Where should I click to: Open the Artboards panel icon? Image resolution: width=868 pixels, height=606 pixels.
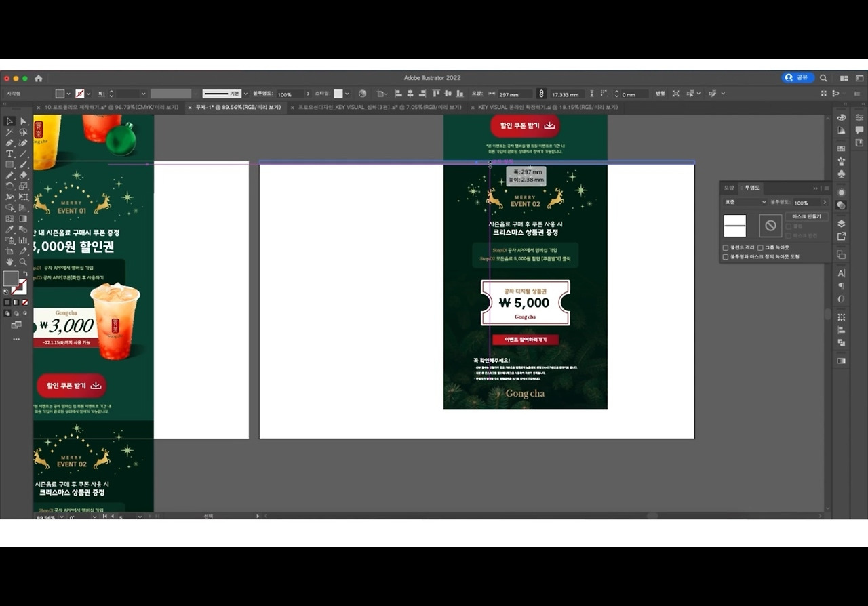842,255
